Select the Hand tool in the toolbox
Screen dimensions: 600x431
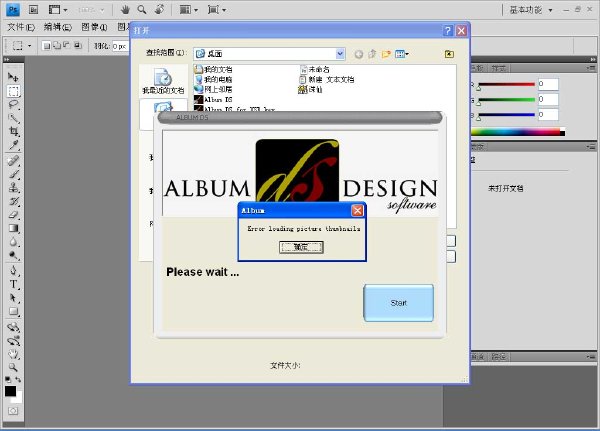(x=13, y=354)
